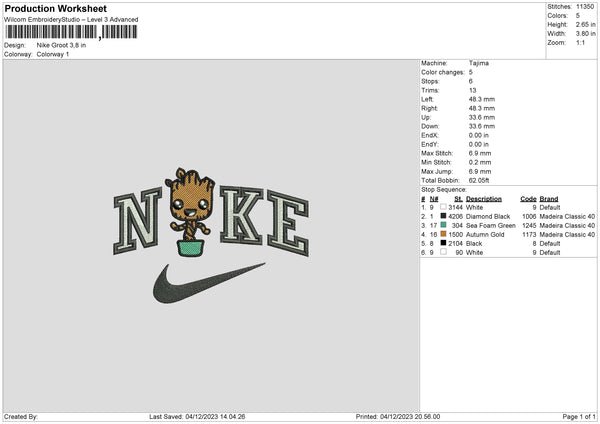Click stitch count '4206' in stop row 2
Viewport: 600px width, 424px height.
[455, 217]
